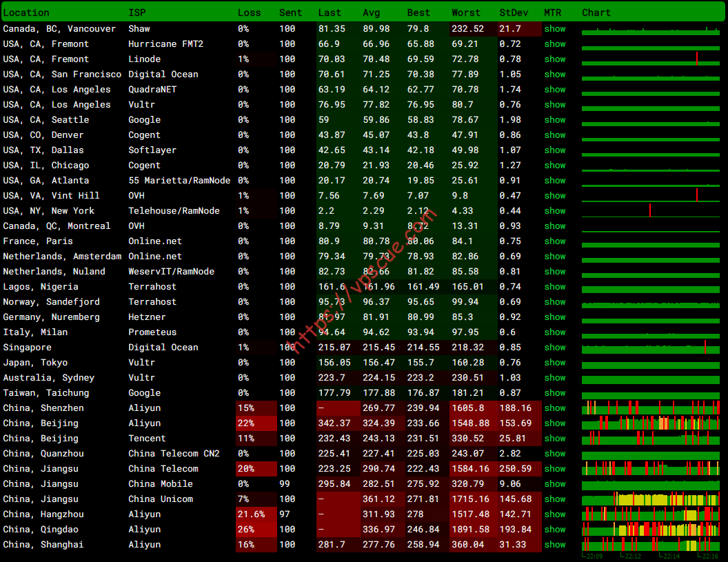Open show link for Sandefjord Terrahost
The width and height of the screenshot is (728, 562).
[x=555, y=302]
